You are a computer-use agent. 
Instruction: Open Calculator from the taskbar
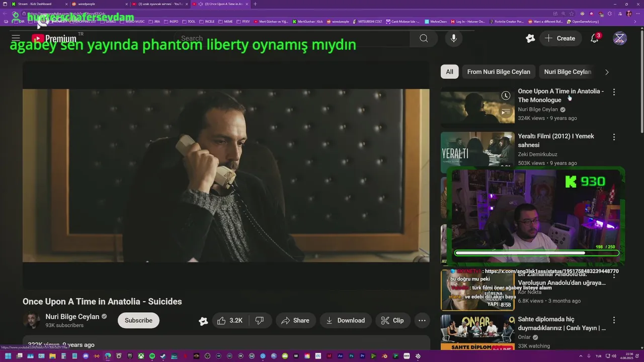(x=63, y=356)
